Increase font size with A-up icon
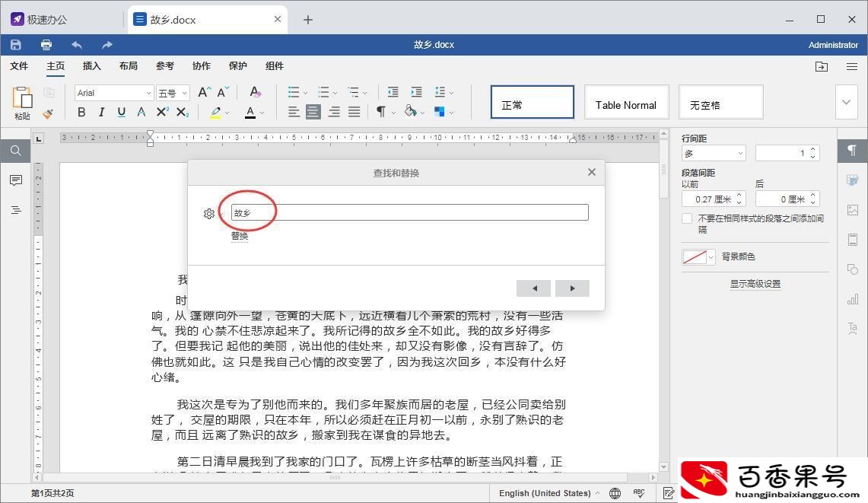Screen dimensions: 868x503 [x=204, y=93]
